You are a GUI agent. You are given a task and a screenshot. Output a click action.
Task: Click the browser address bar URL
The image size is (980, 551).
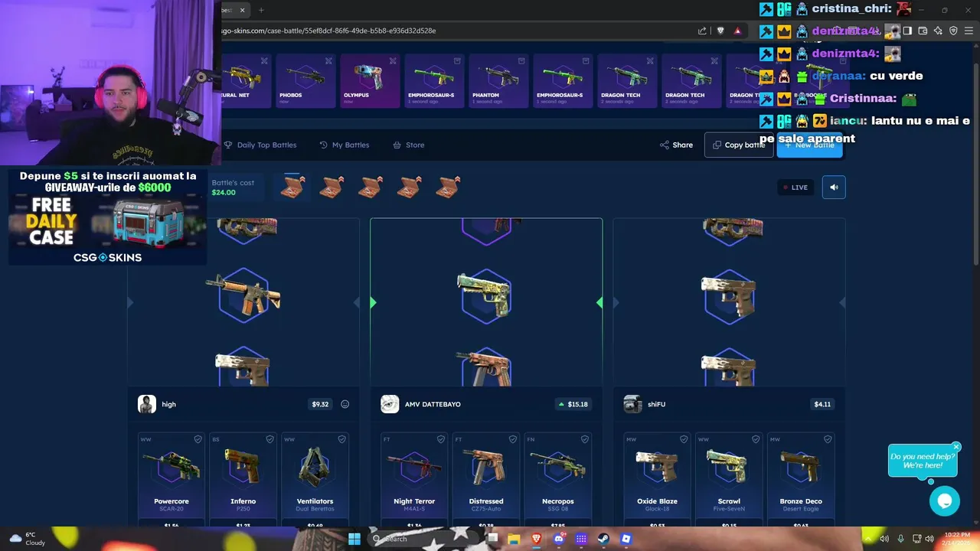329,31
